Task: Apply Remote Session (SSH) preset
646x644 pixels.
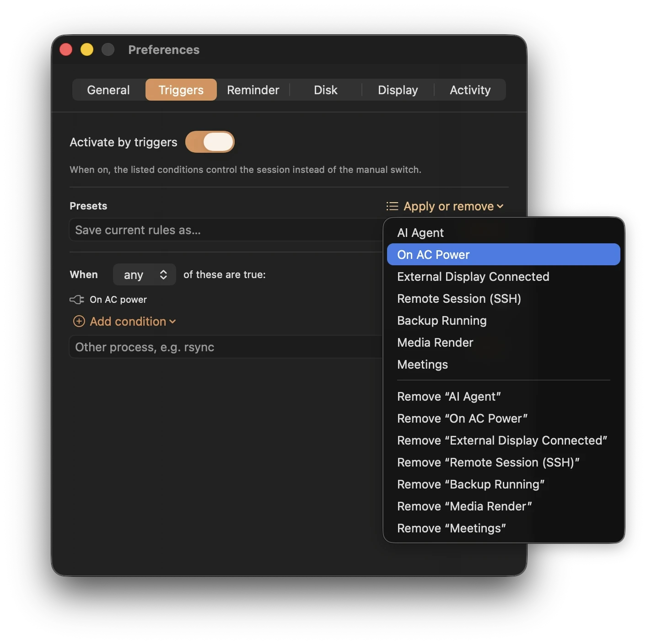Action: (x=504, y=299)
